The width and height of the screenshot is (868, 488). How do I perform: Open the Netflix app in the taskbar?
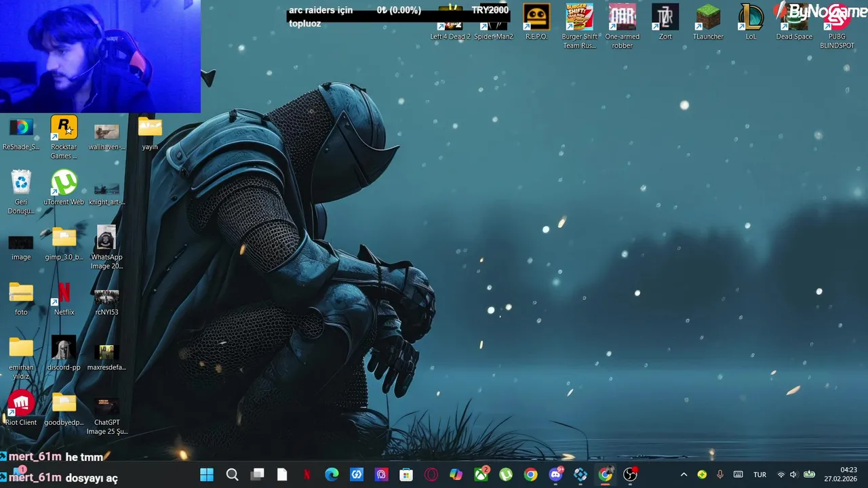[x=307, y=474]
